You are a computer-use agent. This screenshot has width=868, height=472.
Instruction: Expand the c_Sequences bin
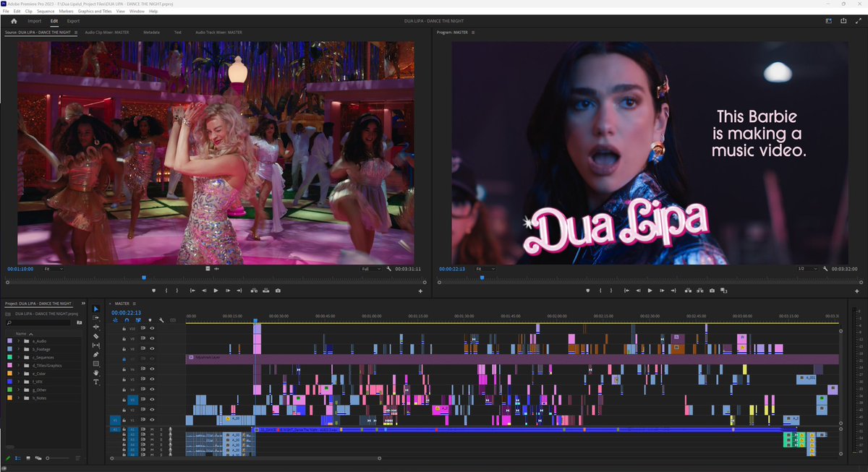coord(18,357)
